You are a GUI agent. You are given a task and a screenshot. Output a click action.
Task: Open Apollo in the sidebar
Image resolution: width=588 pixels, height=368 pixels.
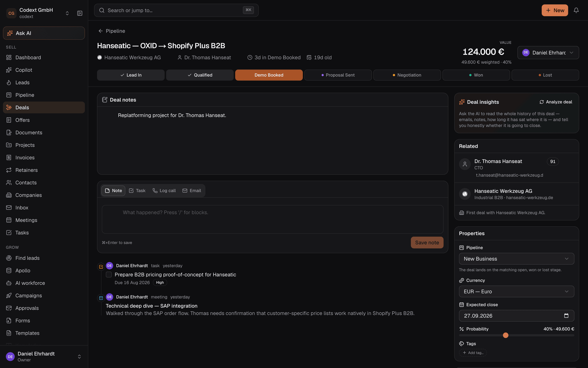(x=44, y=271)
